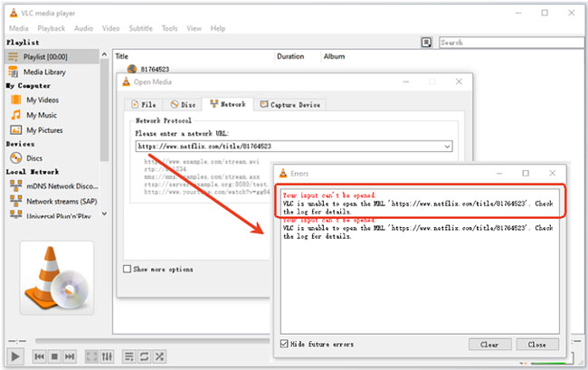Select My Music in sidebar
Screen dimensions: 588x370
click(42, 116)
